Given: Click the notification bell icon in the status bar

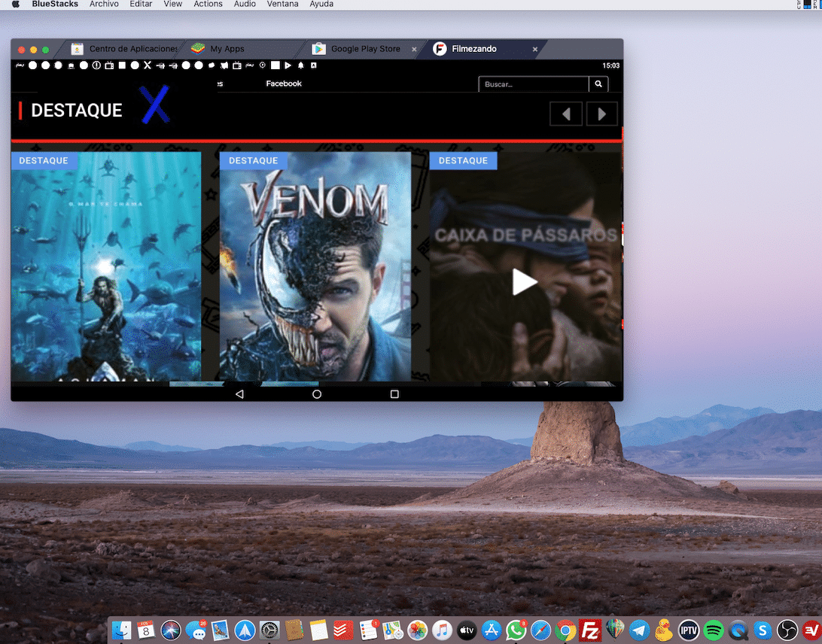Looking at the screenshot, I should (x=300, y=65).
